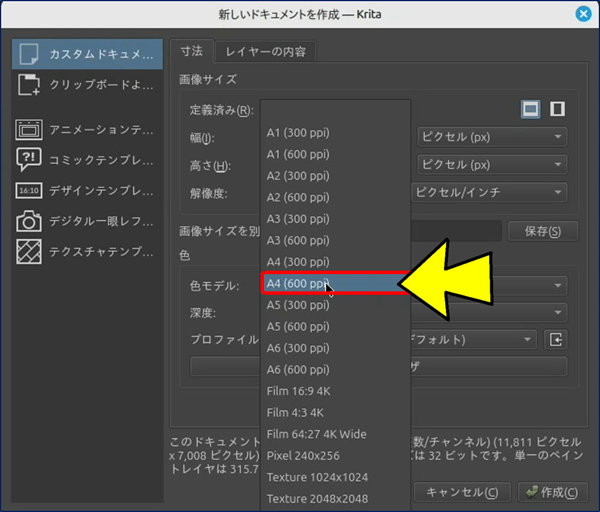Select the Custom Document sidebar icon
The image size is (600, 512).
coord(30,53)
